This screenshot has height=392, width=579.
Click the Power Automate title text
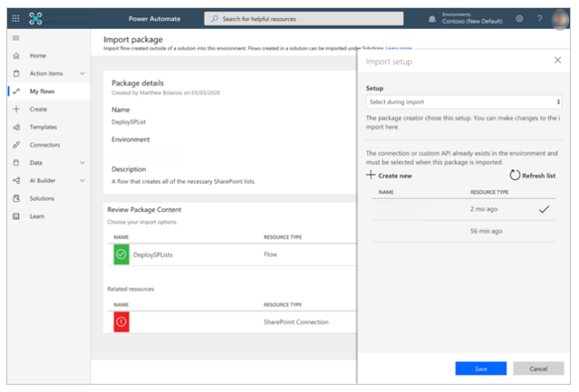pyautogui.click(x=154, y=19)
